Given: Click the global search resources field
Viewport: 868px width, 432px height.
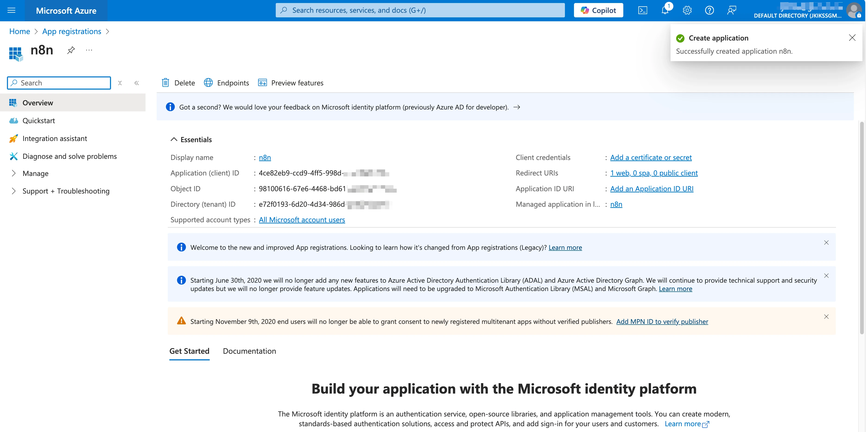Looking at the screenshot, I should (x=420, y=10).
